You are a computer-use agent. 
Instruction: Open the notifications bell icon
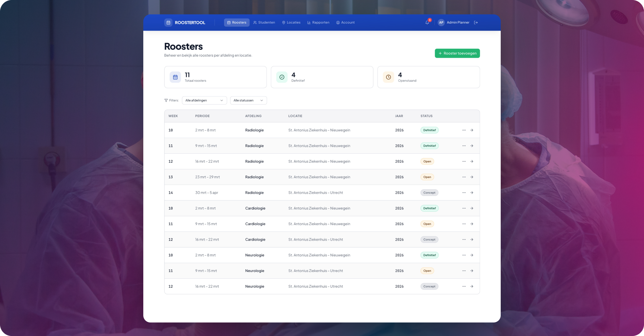point(427,23)
